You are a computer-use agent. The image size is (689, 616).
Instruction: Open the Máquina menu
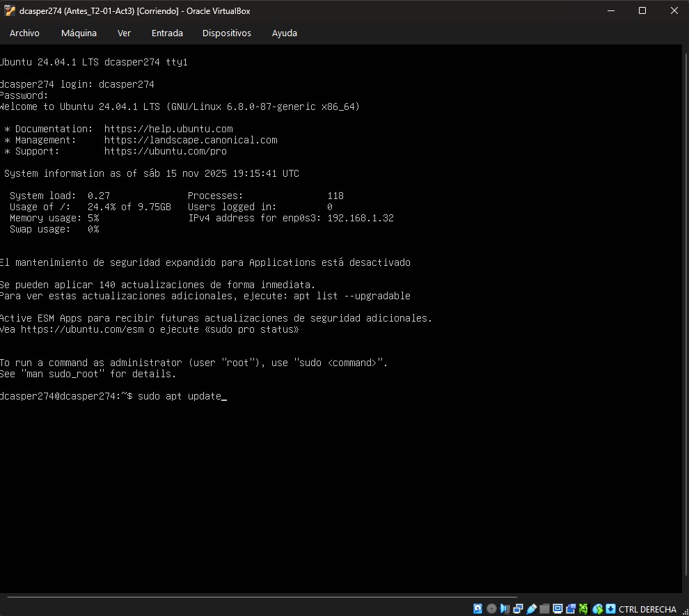click(x=79, y=33)
